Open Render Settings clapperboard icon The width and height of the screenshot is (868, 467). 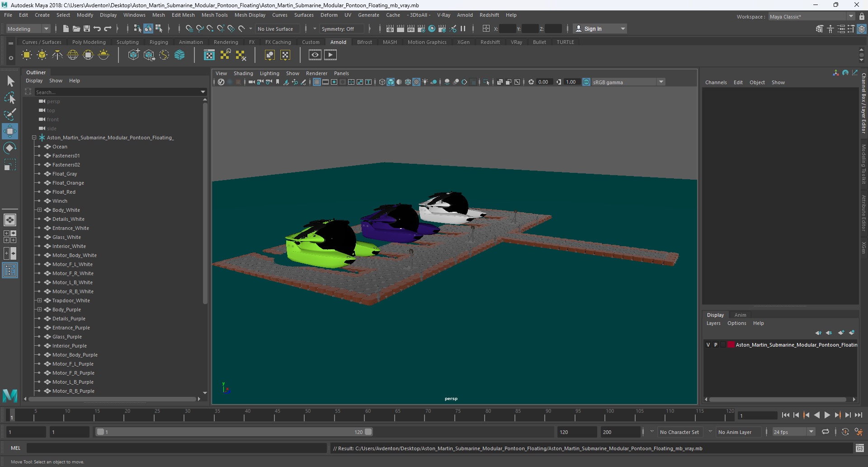[x=421, y=29]
